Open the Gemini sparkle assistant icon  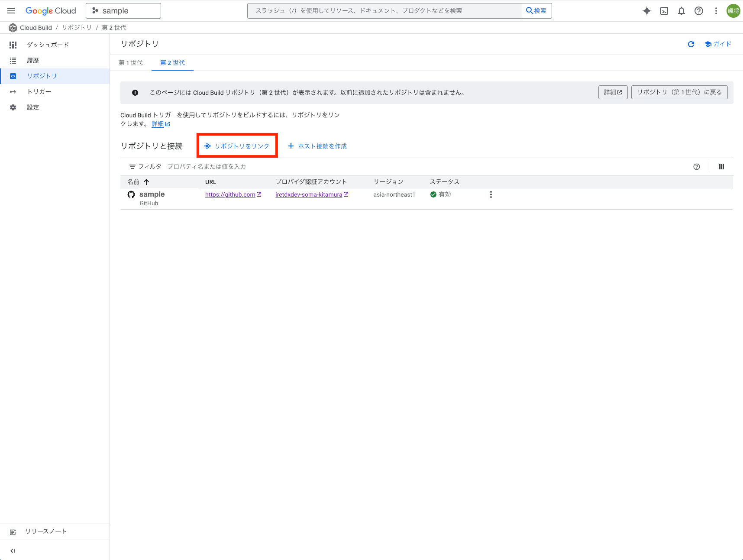point(647,11)
